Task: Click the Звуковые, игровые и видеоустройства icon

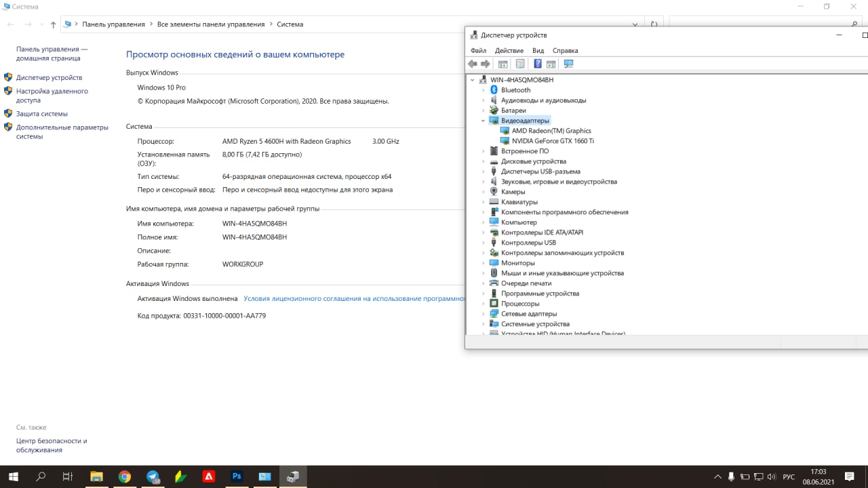Action: point(494,182)
